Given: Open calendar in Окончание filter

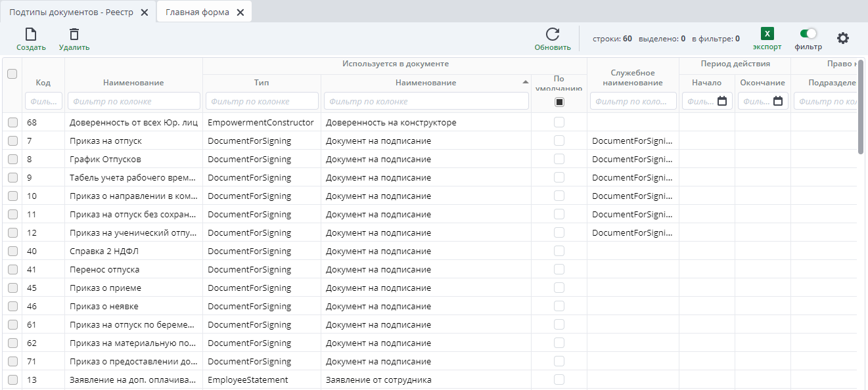Looking at the screenshot, I should click(778, 101).
